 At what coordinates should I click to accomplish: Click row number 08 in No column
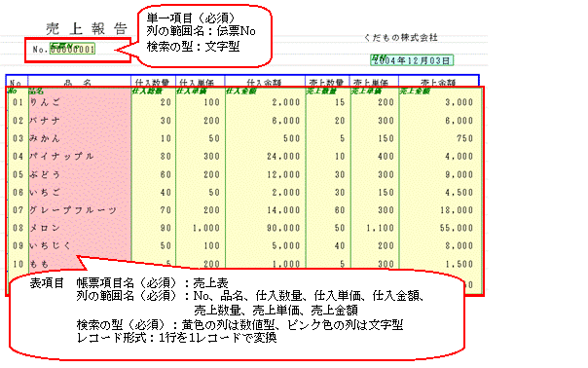coord(18,228)
